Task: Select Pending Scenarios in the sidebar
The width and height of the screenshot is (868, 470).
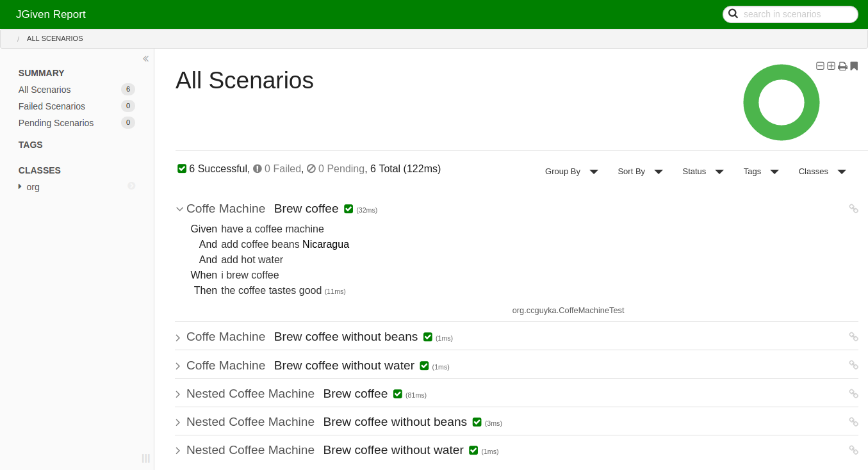Action: [56, 123]
